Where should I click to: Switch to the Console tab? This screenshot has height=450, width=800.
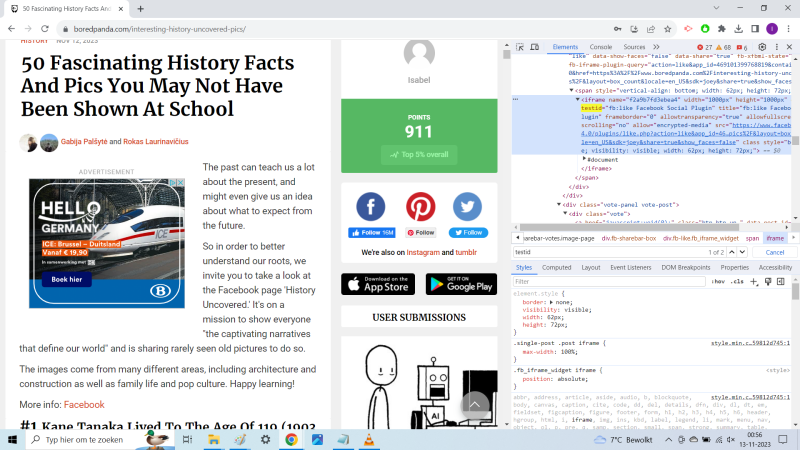pos(600,47)
